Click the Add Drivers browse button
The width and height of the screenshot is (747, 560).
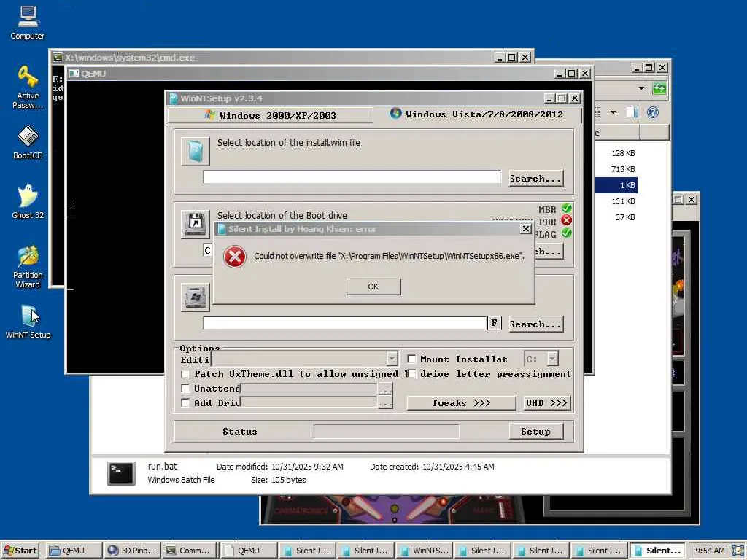[385, 402]
